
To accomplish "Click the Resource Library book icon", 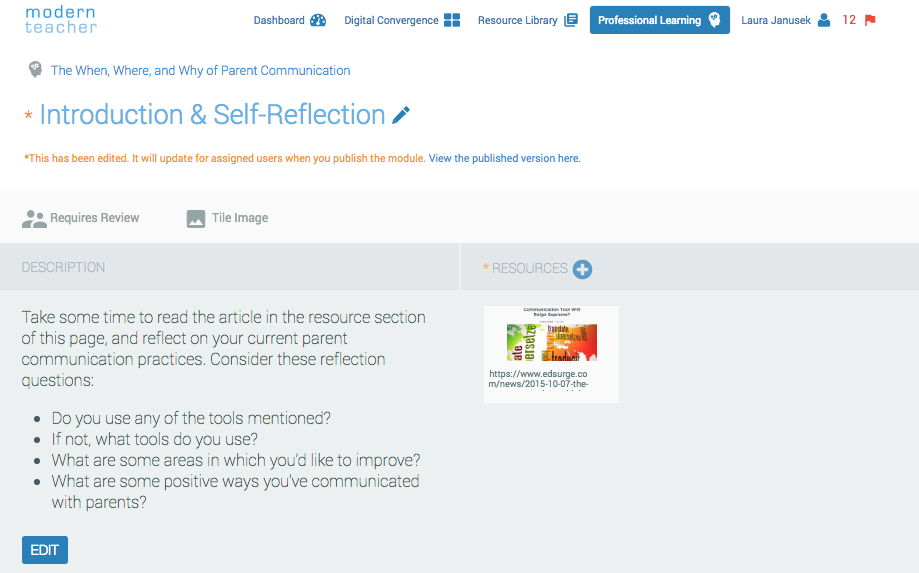I will [x=570, y=21].
